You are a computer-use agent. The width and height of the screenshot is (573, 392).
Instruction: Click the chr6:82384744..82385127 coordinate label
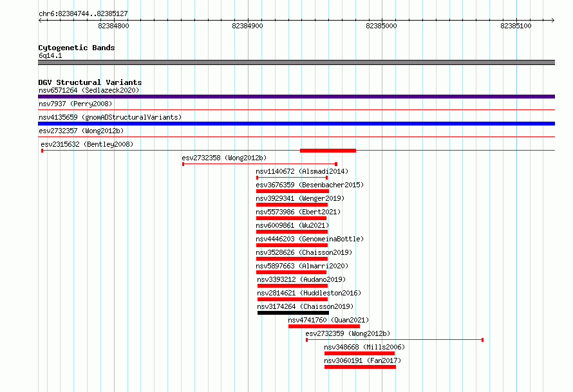tap(83, 14)
